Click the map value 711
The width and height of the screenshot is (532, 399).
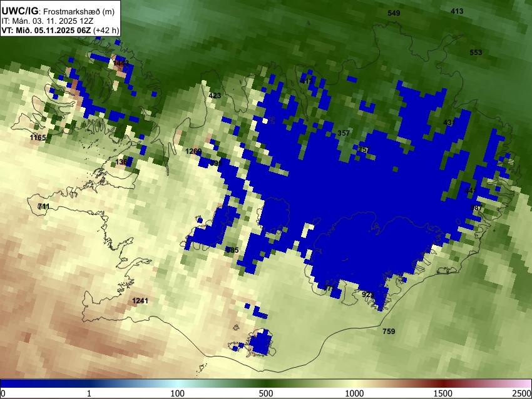point(44,206)
